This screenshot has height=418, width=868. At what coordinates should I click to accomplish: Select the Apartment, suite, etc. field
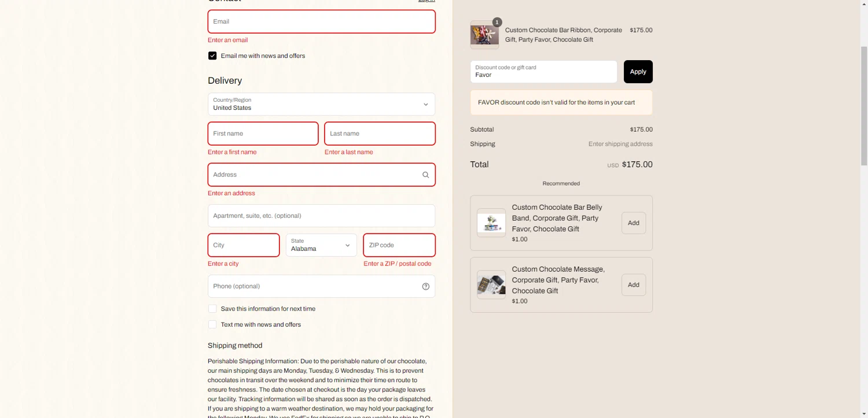tap(321, 216)
